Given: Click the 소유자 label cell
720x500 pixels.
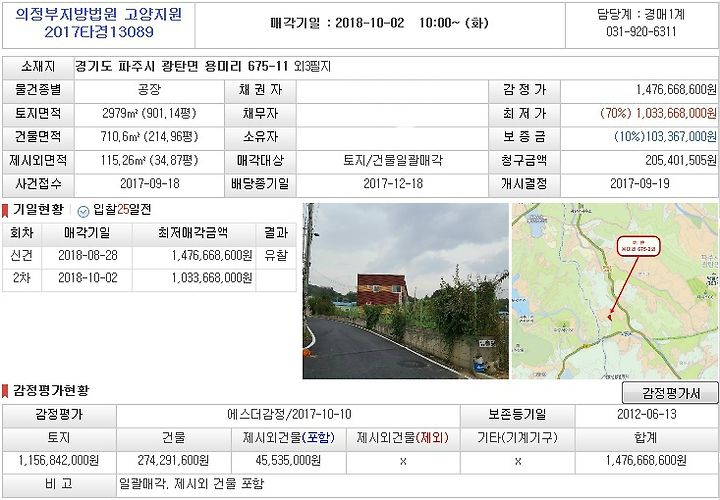Looking at the screenshot, I should coord(260,137).
